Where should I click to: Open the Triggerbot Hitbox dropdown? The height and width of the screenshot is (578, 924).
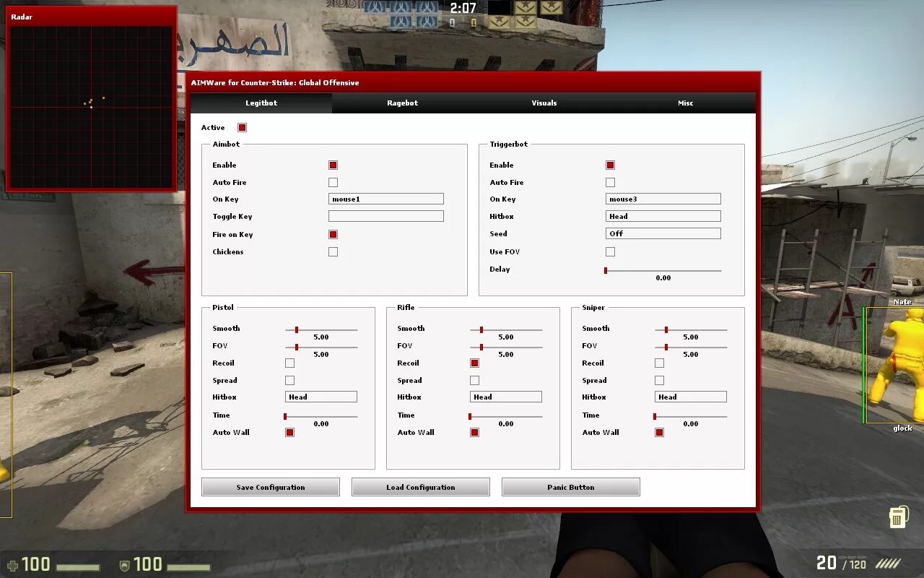coord(663,216)
